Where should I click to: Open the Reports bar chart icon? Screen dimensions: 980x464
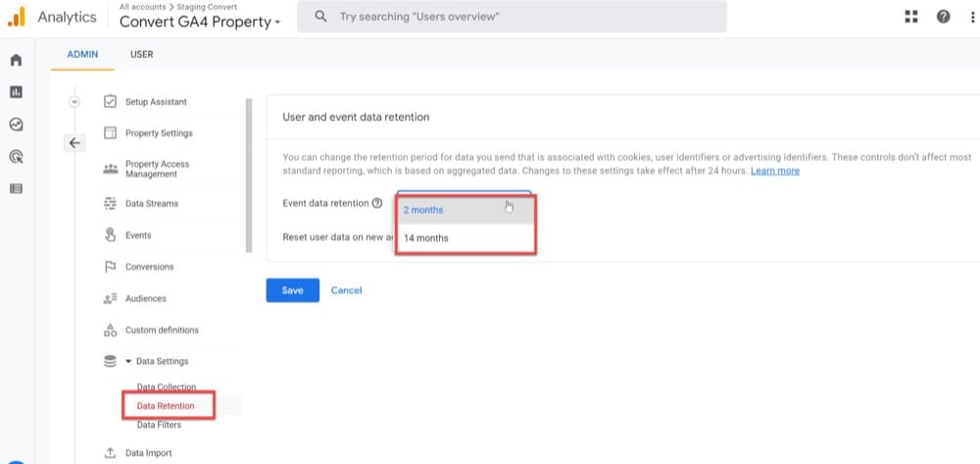pos(17,92)
